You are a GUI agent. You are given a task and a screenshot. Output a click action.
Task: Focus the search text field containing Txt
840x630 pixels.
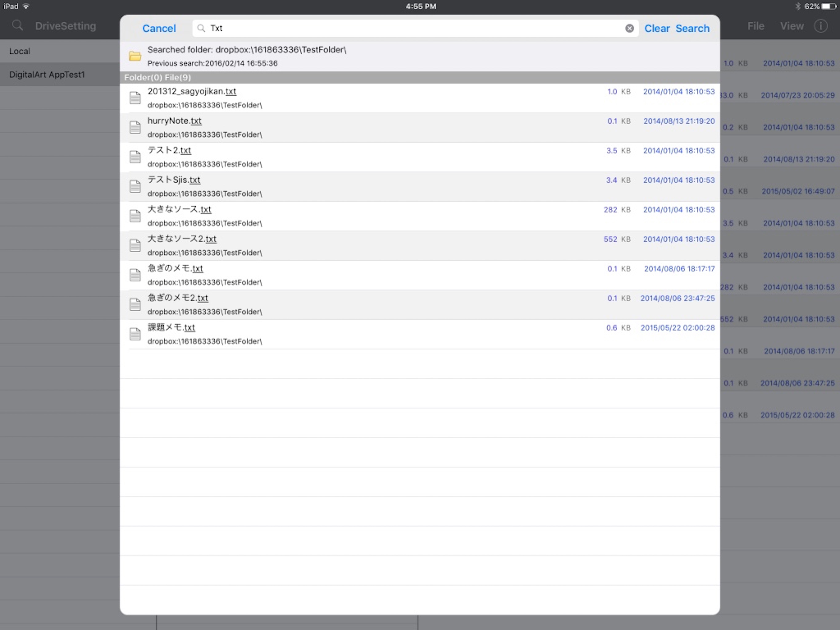[415, 28]
